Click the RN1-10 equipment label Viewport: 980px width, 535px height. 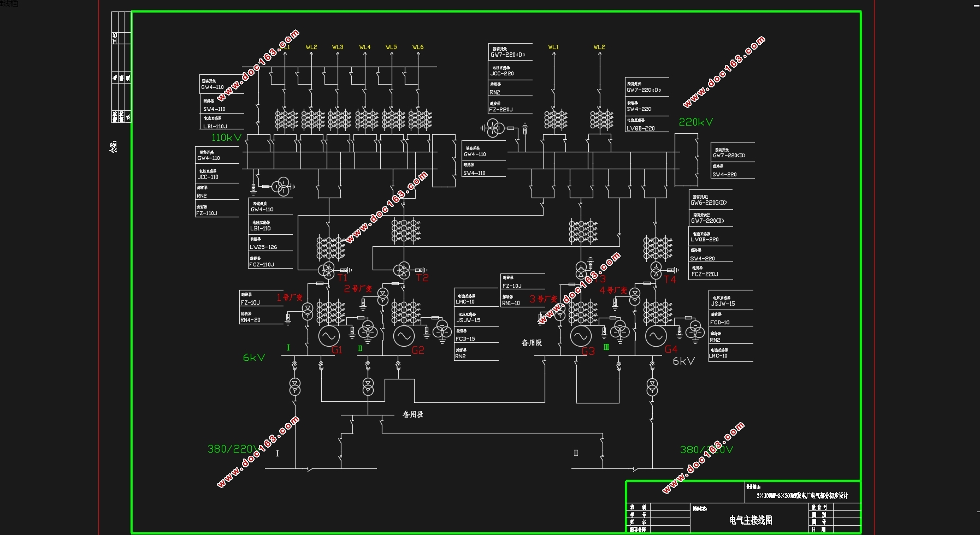tap(511, 303)
